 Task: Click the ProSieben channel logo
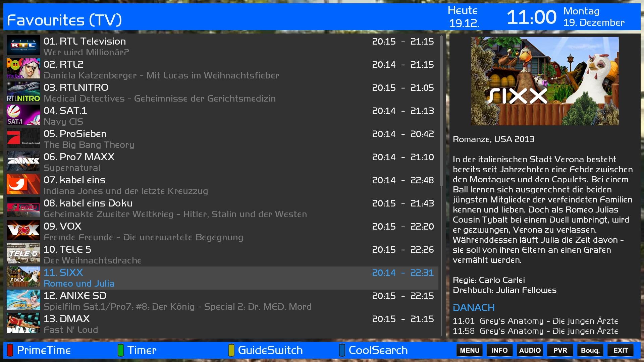click(x=23, y=138)
